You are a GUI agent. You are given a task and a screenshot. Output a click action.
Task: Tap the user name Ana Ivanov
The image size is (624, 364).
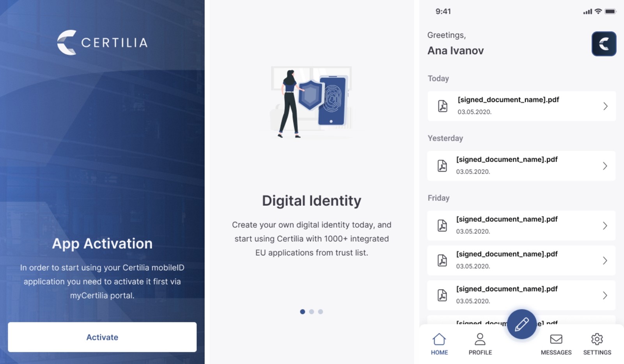tap(456, 51)
